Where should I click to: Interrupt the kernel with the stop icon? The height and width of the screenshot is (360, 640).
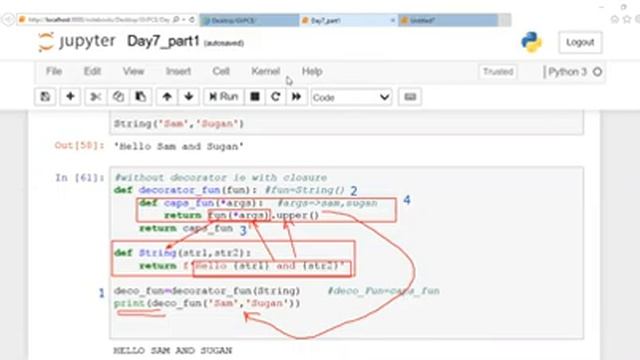click(x=255, y=97)
